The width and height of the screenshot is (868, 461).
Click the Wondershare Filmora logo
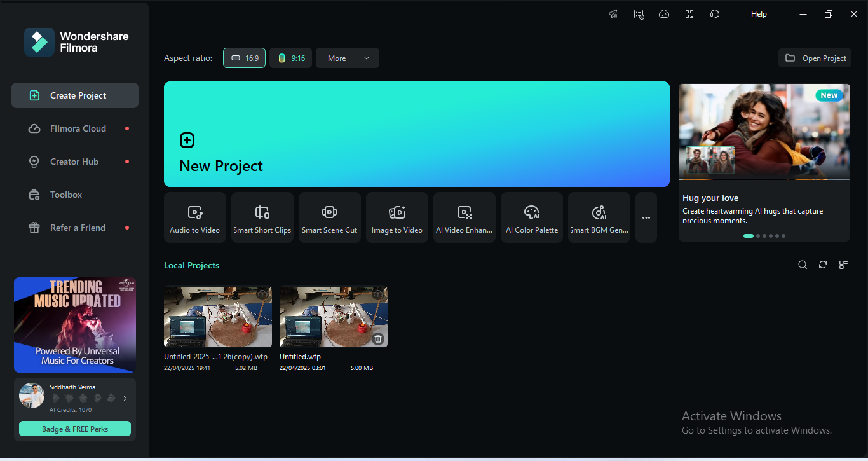76,42
